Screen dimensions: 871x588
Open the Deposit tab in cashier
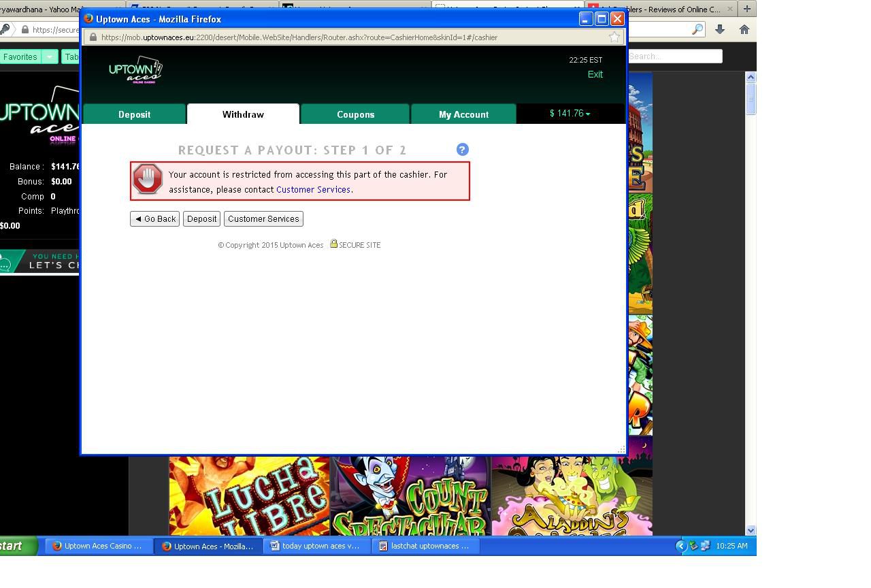click(134, 114)
